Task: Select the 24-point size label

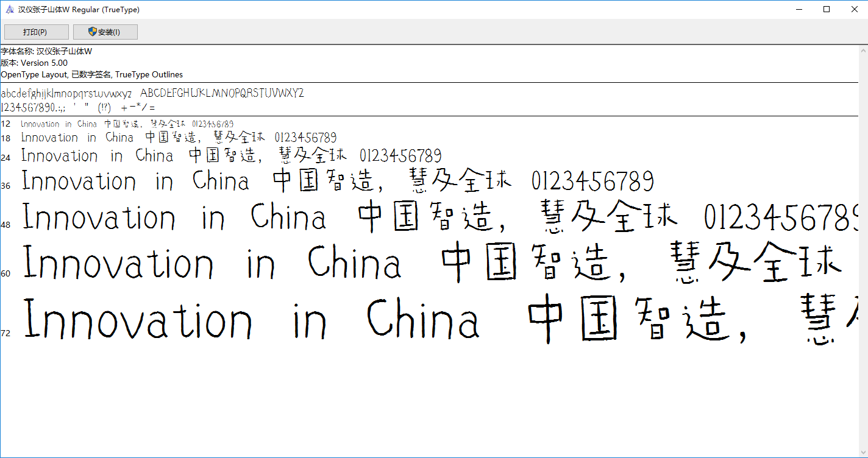Action: [x=5, y=157]
